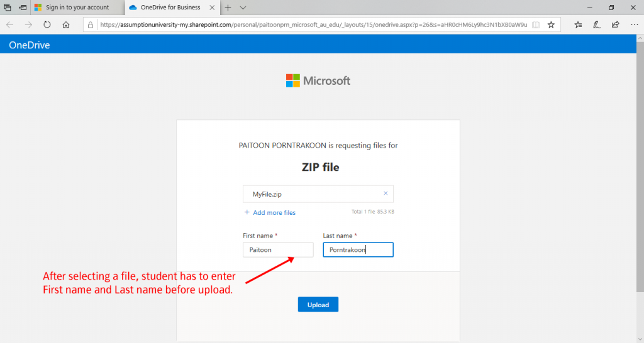Remove MyFile.zip from upload list

pyautogui.click(x=386, y=193)
